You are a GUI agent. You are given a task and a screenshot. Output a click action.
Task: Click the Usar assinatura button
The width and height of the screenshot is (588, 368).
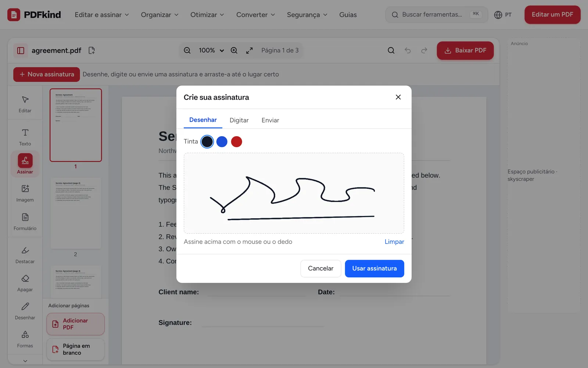point(374,269)
